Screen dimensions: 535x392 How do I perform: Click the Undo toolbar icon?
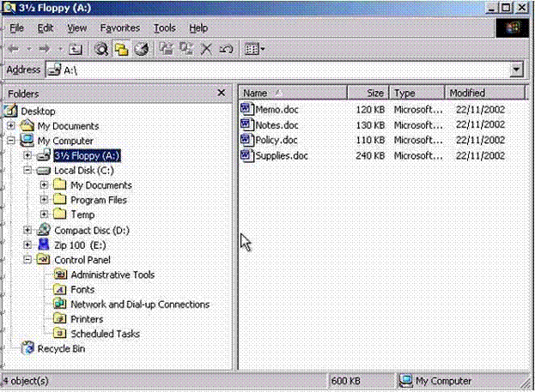225,50
